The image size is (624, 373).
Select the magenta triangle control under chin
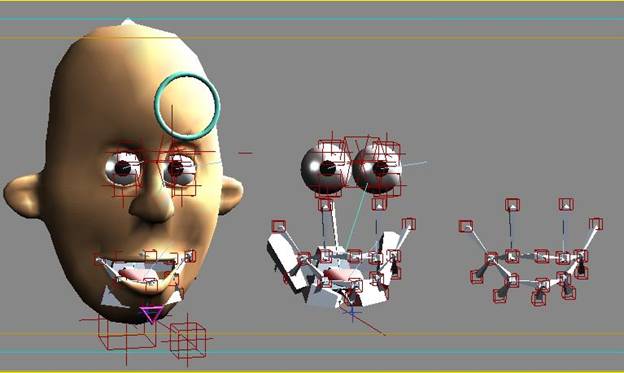(x=152, y=314)
